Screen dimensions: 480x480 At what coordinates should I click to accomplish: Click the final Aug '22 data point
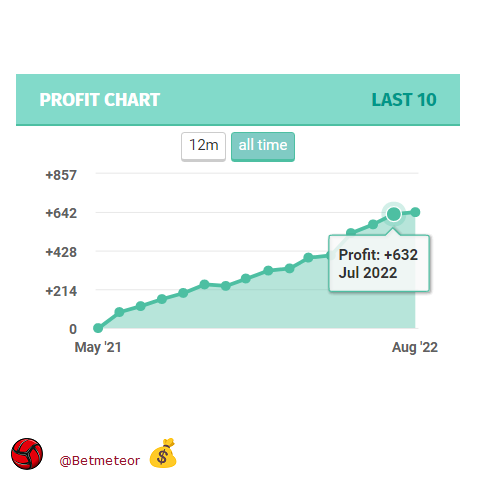pos(415,212)
